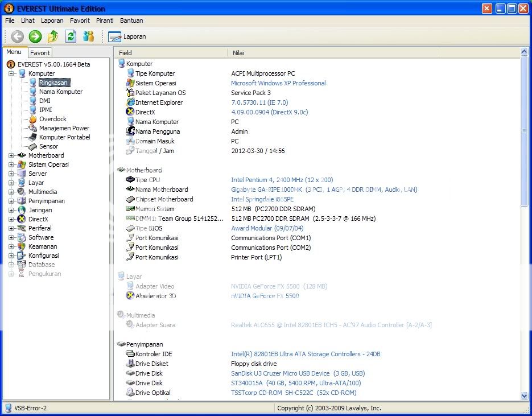The height and width of the screenshot is (416, 532).
Task: Click the Akselerator 3D icon
Action: pos(130,295)
